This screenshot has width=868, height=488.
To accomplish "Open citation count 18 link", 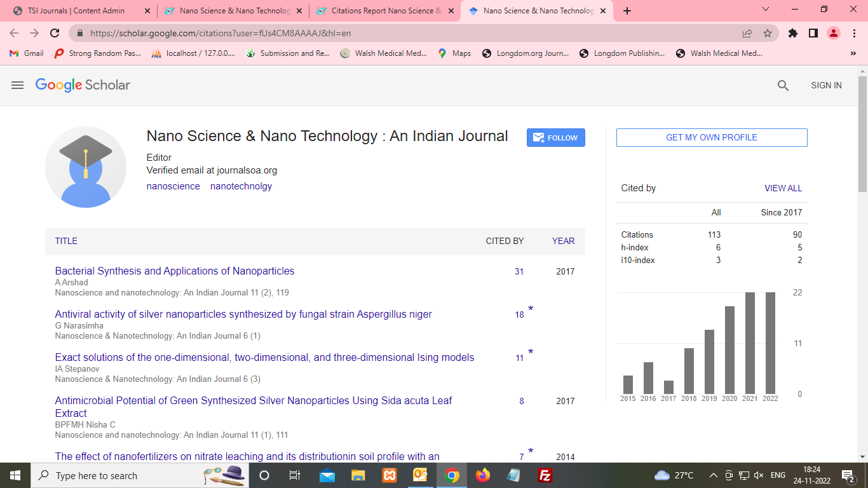I will 519,315.
